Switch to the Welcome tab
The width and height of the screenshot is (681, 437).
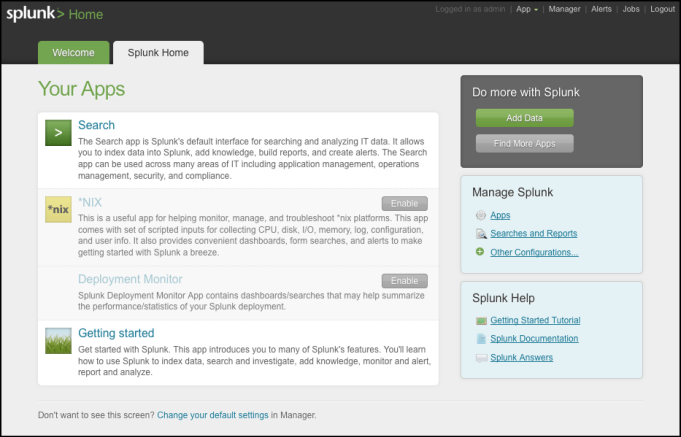point(73,53)
